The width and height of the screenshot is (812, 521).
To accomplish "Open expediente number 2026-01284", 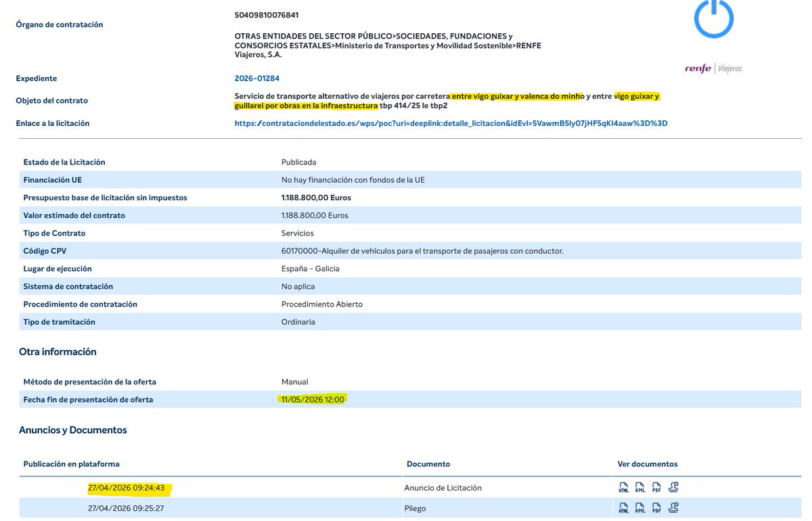I will click(257, 78).
